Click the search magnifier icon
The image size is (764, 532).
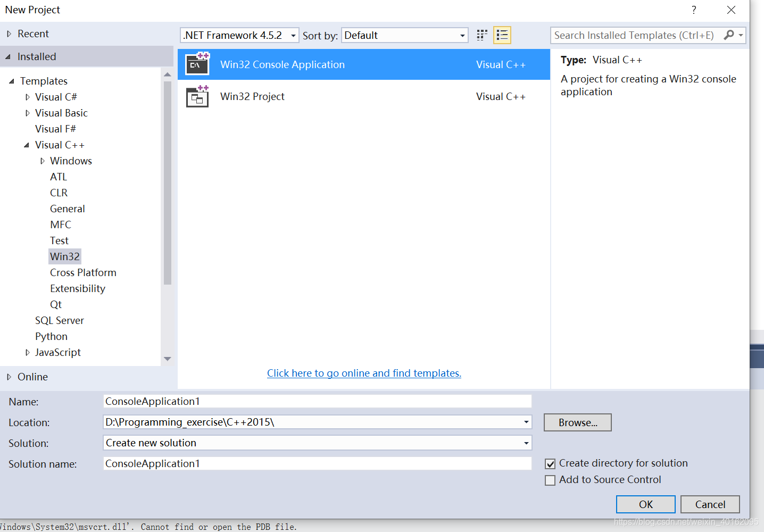click(728, 35)
